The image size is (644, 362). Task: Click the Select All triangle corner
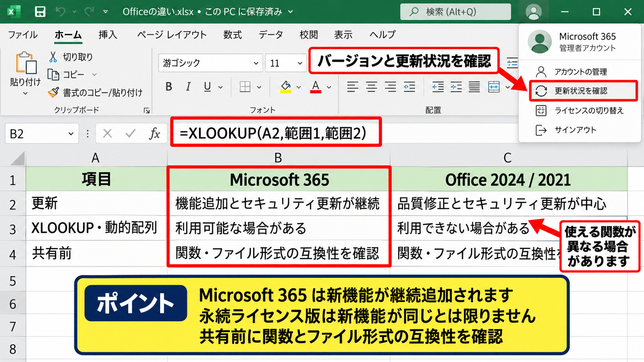point(17,158)
